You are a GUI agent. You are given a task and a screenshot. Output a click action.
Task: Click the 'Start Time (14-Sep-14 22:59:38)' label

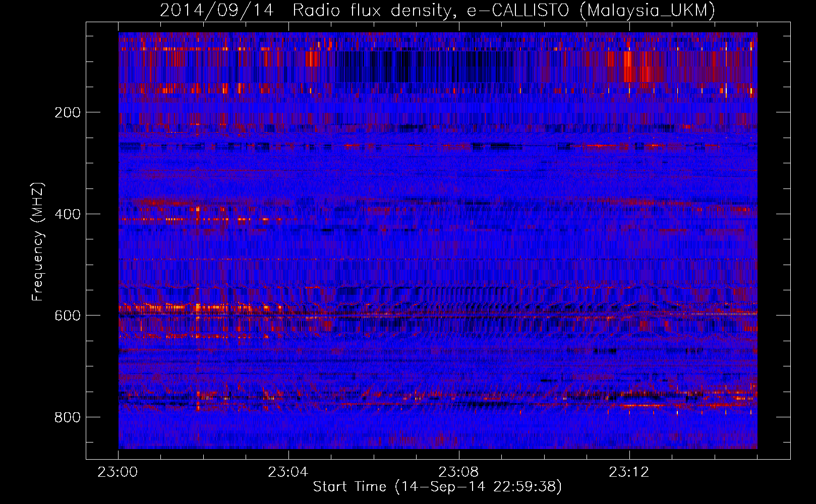coord(437,487)
